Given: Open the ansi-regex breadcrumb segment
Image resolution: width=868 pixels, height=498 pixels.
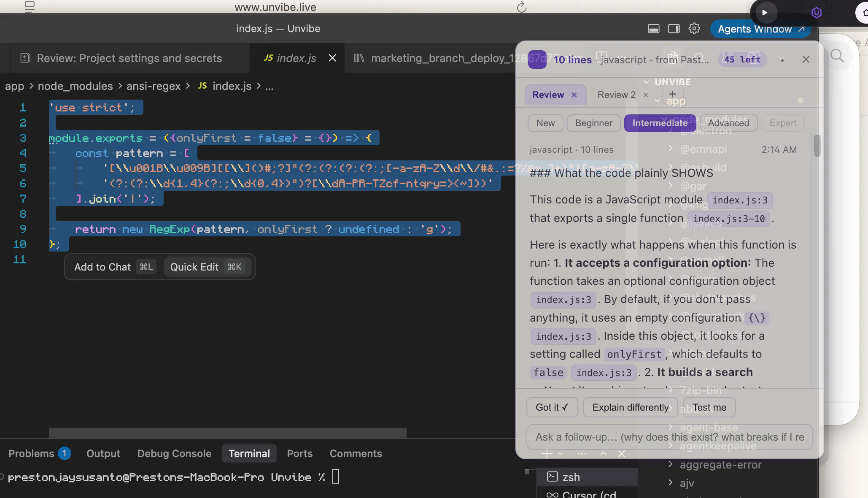Looking at the screenshot, I should tap(154, 86).
